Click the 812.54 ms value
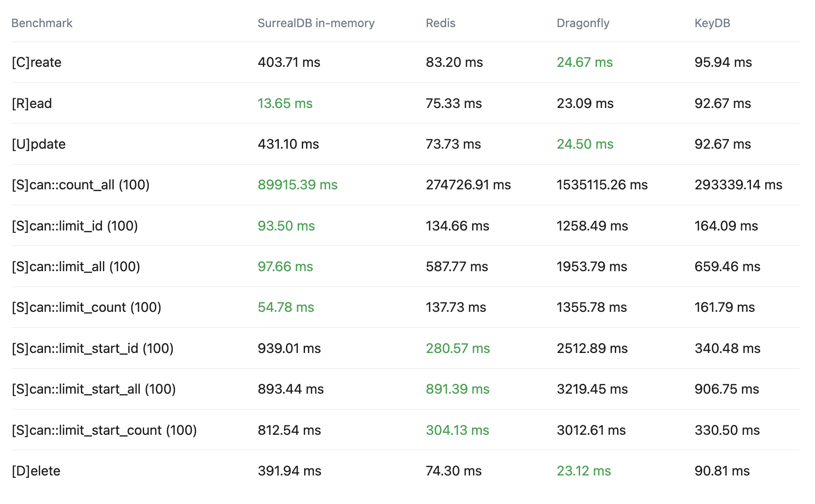This screenshot has height=504, width=815. point(289,430)
